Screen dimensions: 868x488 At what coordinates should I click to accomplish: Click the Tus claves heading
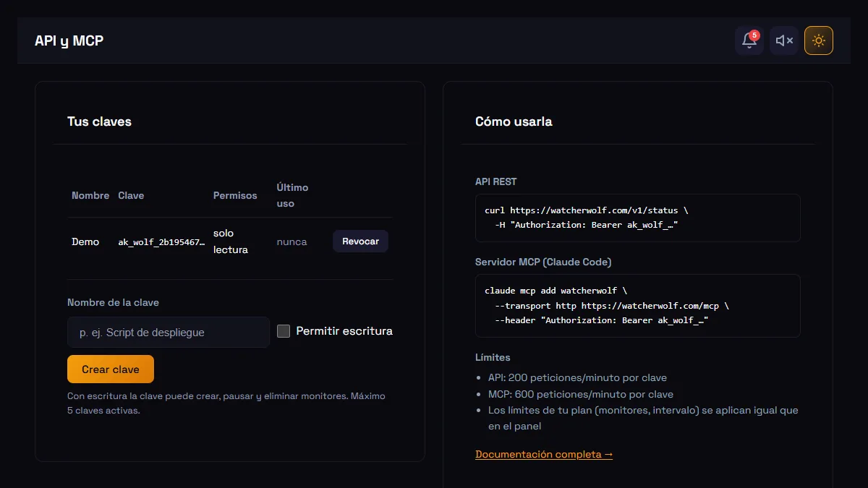pyautogui.click(x=99, y=121)
